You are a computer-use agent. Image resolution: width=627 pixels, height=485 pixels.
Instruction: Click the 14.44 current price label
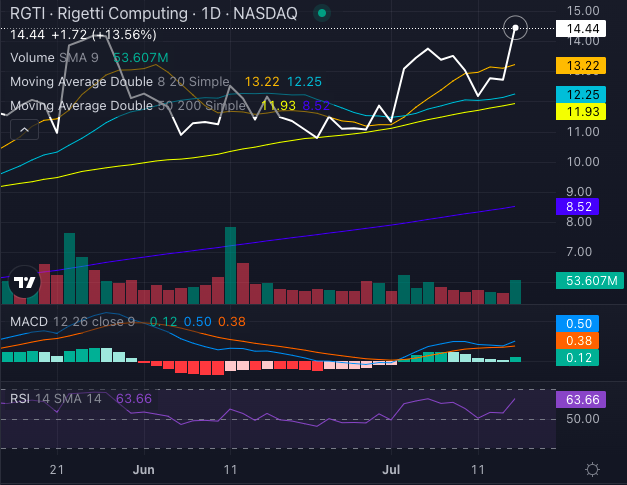click(x=581, y=29)
